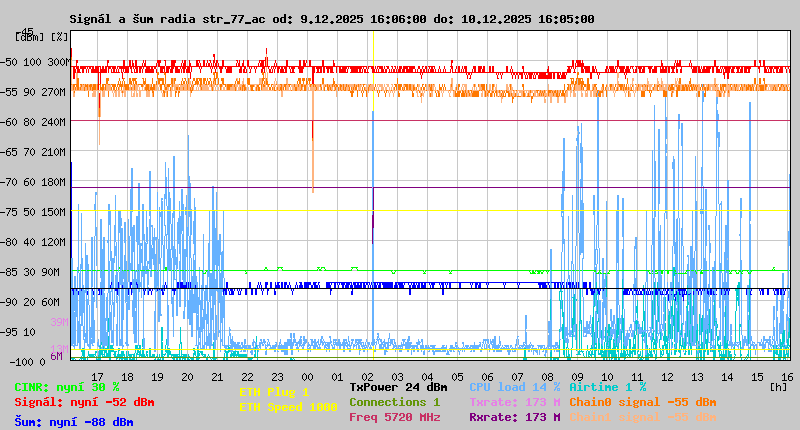Click the -85 30 90M axis label
This screenshot has width=800, height=430.
click(x=30, y=272)
